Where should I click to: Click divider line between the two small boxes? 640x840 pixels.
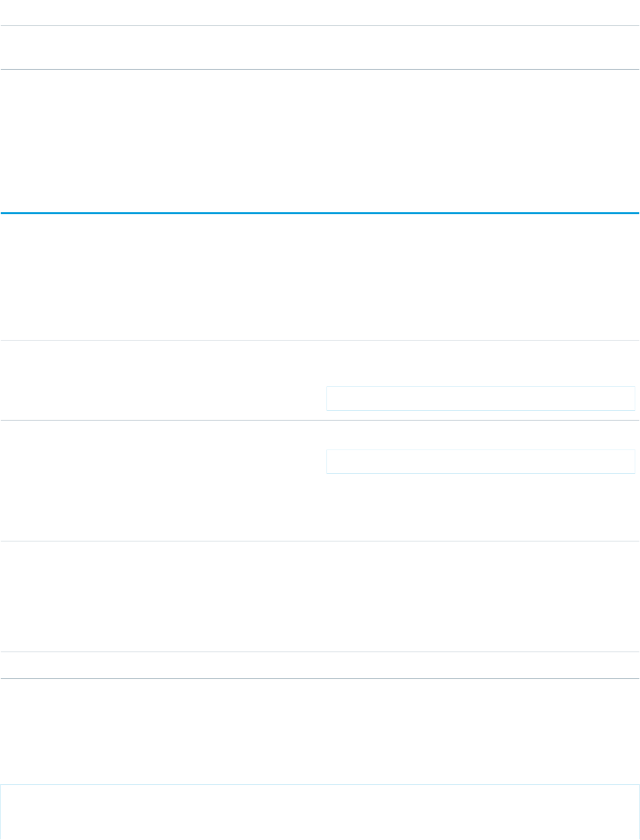320,421
